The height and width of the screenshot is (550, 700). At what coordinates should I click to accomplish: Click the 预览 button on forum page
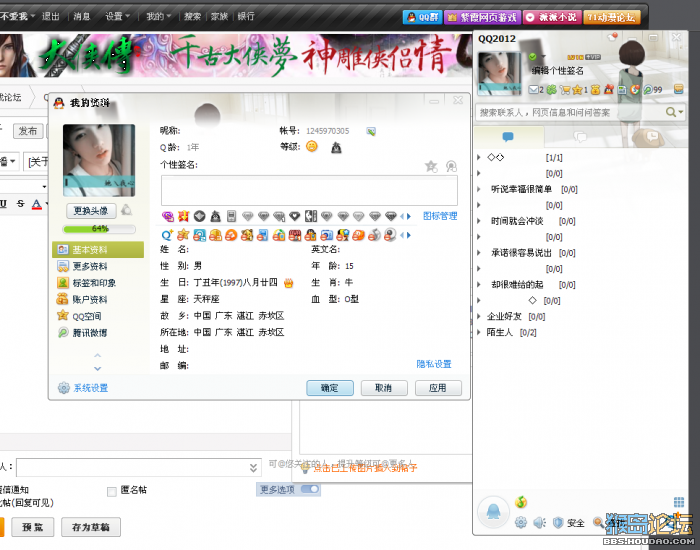(x=33, y=527)
